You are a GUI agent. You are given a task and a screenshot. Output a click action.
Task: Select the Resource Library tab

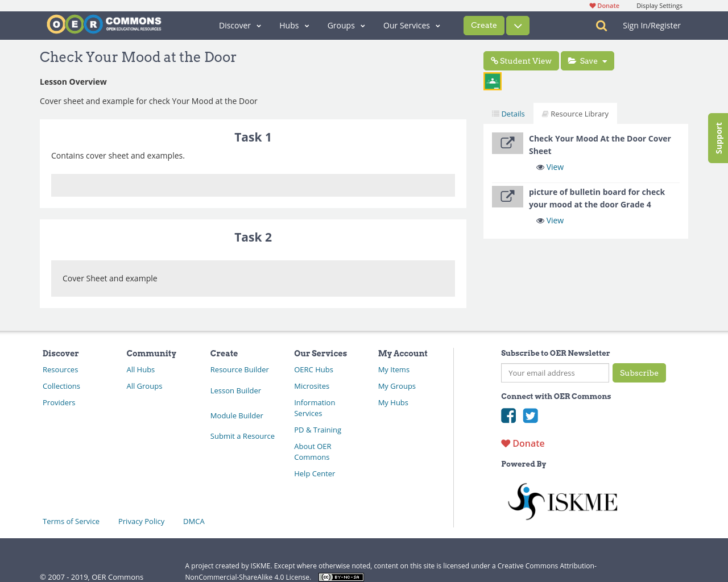[575, 114]
